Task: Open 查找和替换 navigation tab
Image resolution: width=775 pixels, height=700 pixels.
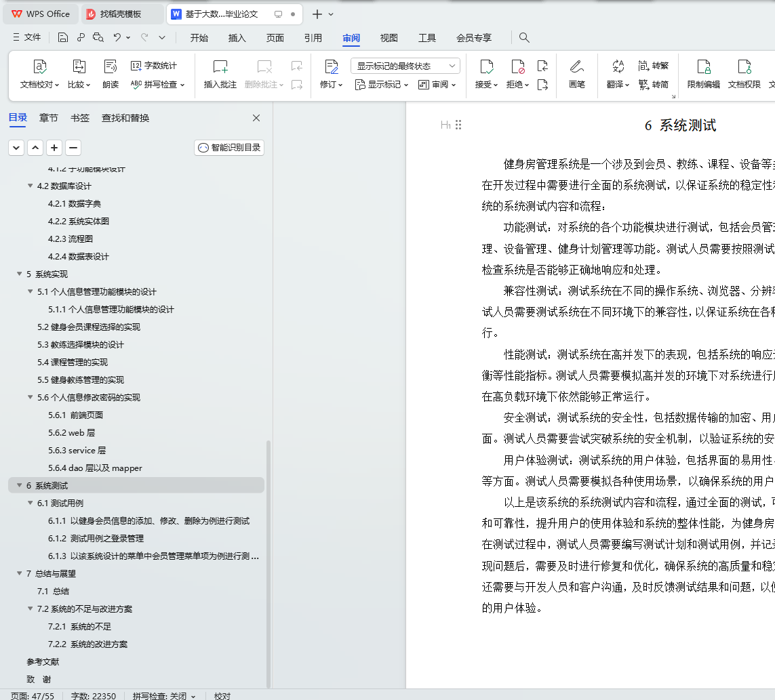Action: [125, 118]
